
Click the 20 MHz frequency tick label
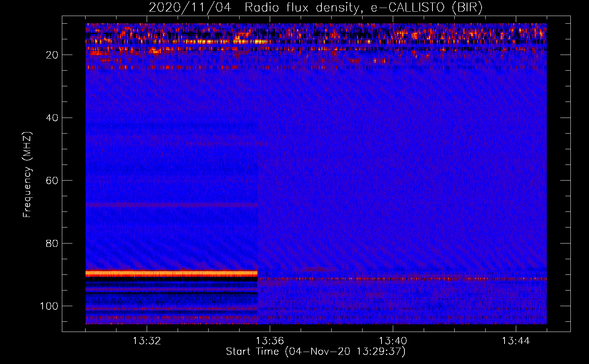pos(52,55)
